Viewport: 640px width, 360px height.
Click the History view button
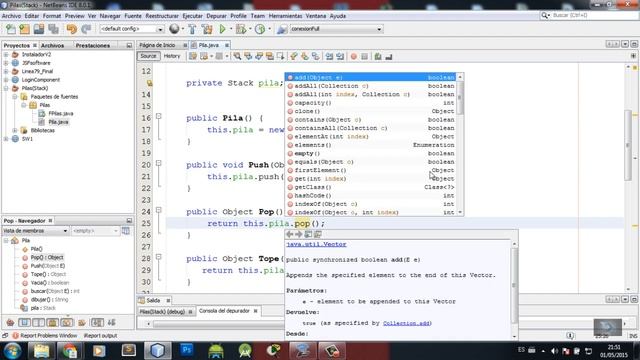[x=172, y=56]
